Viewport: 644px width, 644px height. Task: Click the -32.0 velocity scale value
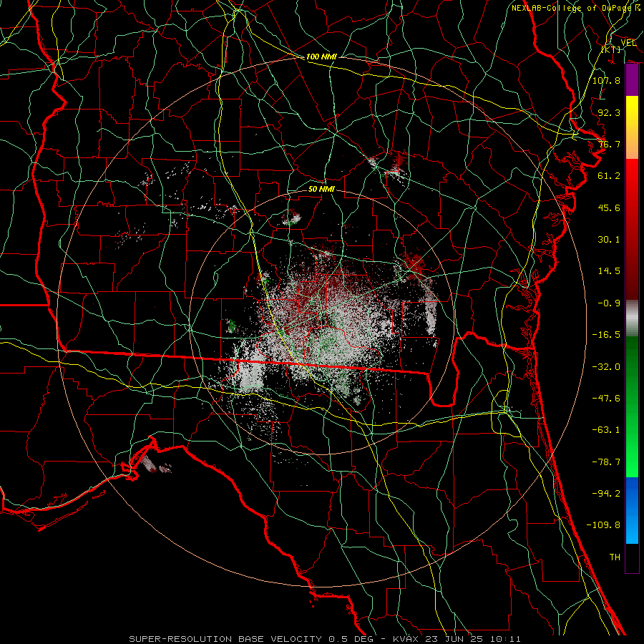(606, 367)
